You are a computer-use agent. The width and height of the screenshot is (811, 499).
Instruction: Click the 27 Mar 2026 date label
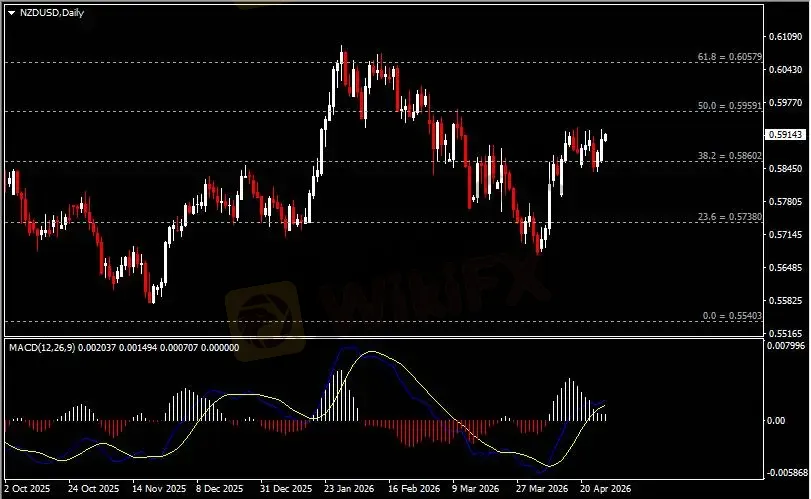pos(542,489)
